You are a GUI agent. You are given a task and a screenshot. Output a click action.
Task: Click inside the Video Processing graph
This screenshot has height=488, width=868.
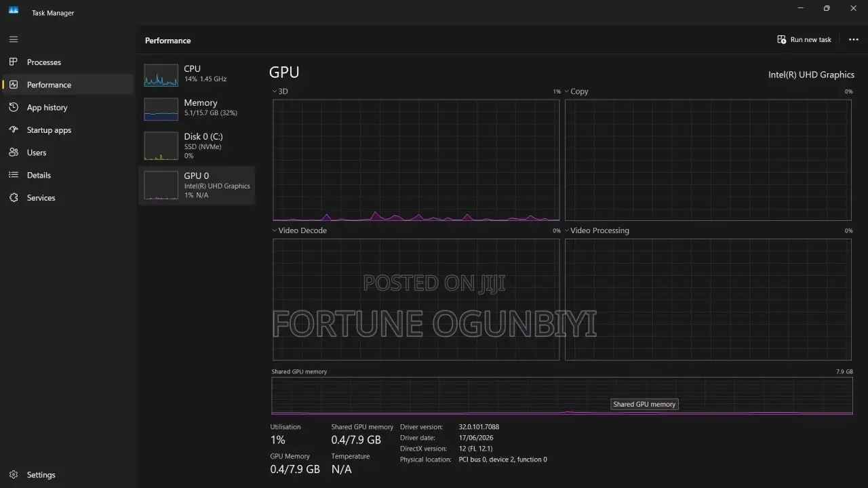point(708,300)
